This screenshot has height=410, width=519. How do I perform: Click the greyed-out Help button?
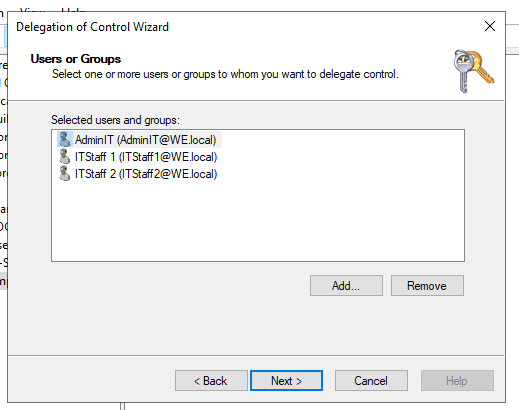(457, 381)
